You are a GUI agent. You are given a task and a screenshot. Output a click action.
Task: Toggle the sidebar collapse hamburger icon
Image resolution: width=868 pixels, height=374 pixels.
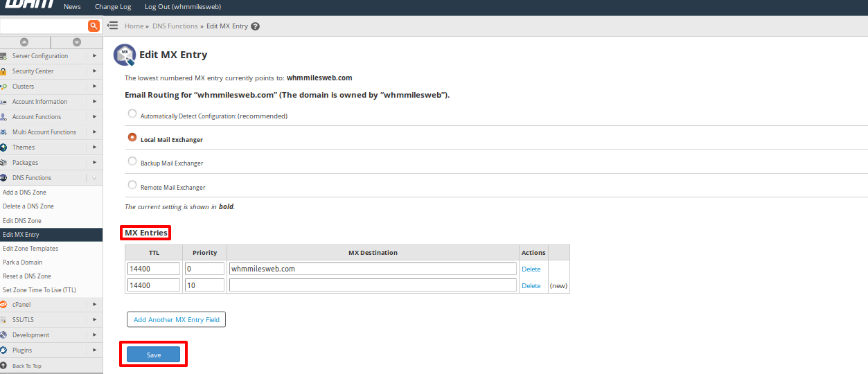pos(113,26)
